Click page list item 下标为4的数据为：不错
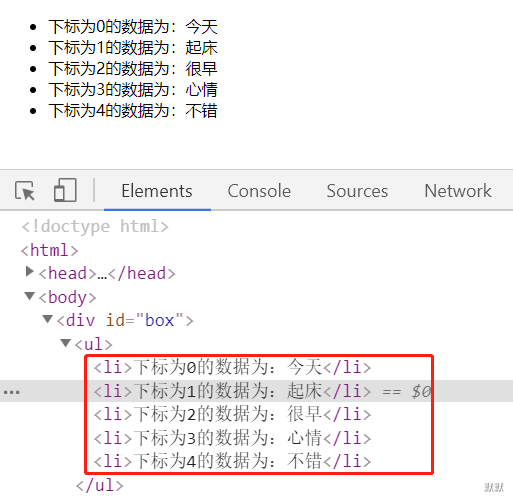Screen dimensions: 513x501 point(133,111)
